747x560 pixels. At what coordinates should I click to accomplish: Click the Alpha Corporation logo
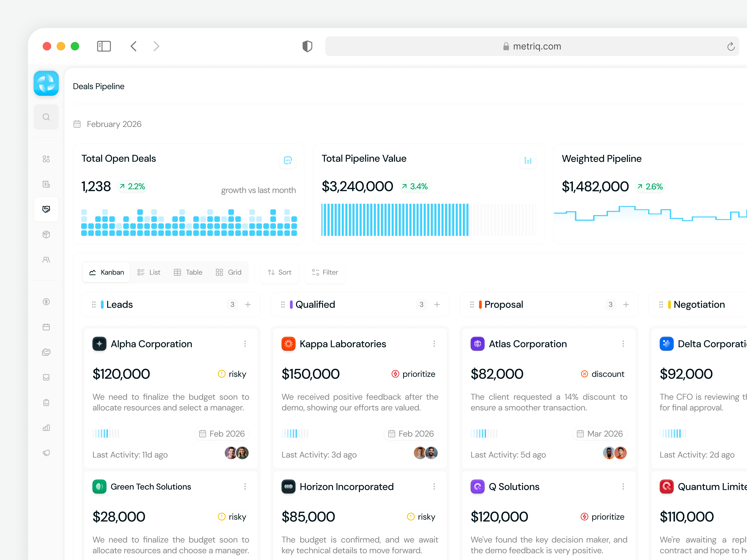pos(99,344)
